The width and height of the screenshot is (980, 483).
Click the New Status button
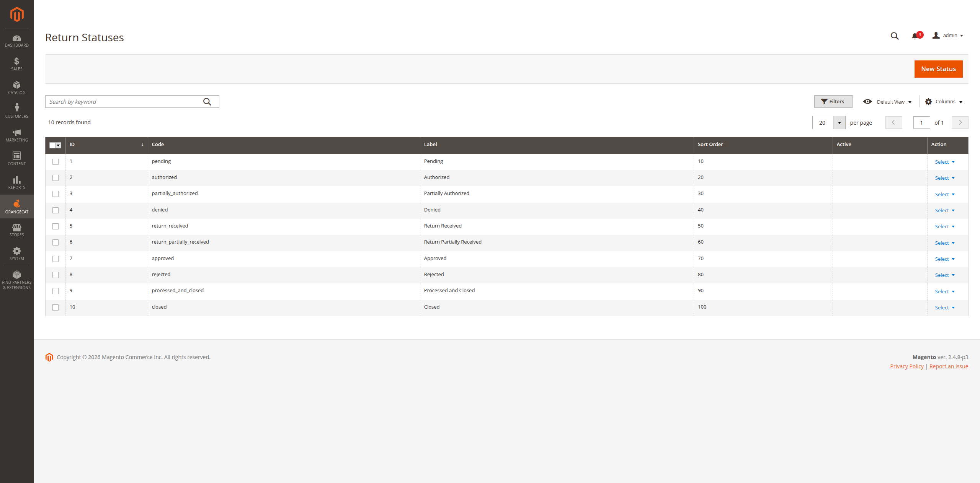coord(938,69)
